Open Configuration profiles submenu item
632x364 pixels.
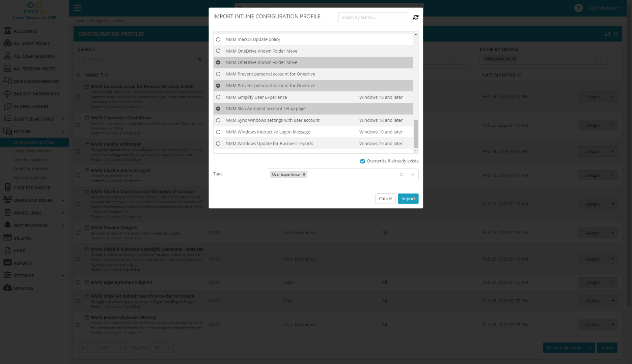point(34,142)
